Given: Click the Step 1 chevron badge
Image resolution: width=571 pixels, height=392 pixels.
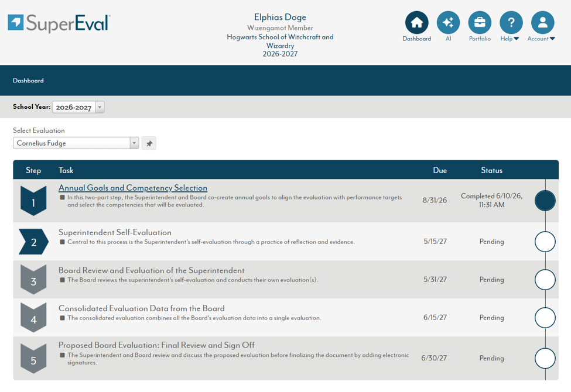Looking at the screenshot, I should click(x=33, y=201).
